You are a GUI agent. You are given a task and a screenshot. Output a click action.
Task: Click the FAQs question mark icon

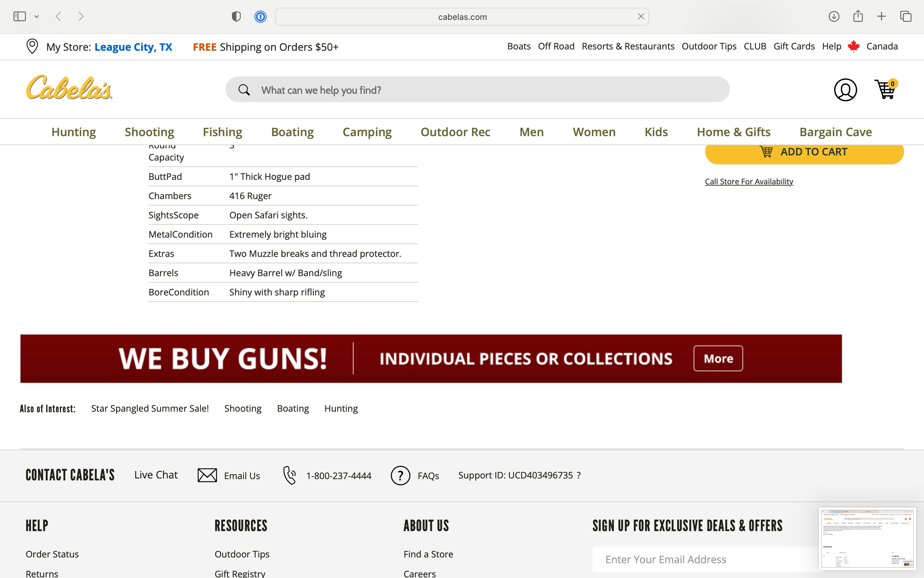(x=400, y=476)
